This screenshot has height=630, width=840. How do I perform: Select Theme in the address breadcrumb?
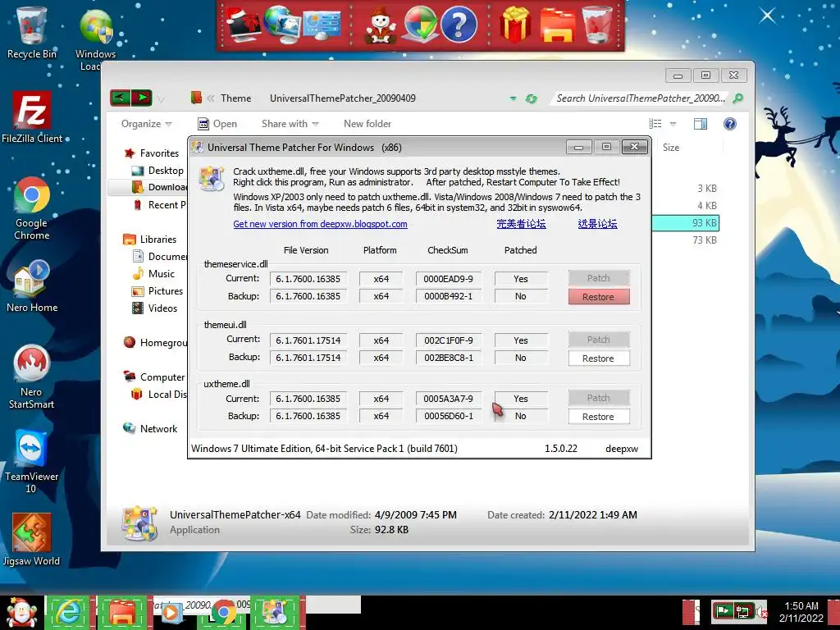coord(235,98)
